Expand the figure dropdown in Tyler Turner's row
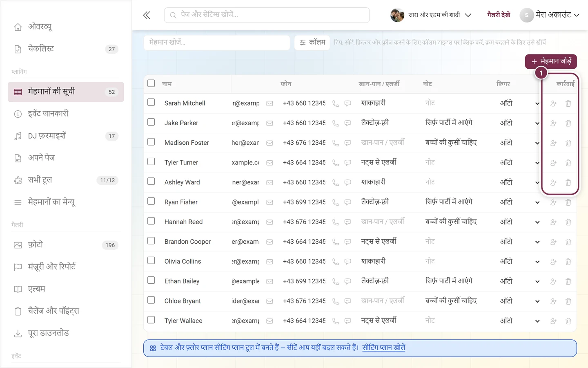This screenshot has height=368, width=588. [x=519, y=163]
